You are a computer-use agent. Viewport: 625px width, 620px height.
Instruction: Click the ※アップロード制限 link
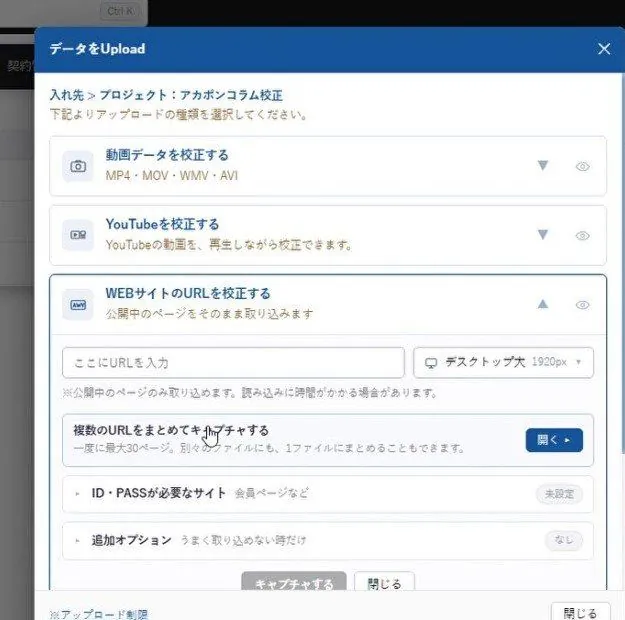coord(98,614)
